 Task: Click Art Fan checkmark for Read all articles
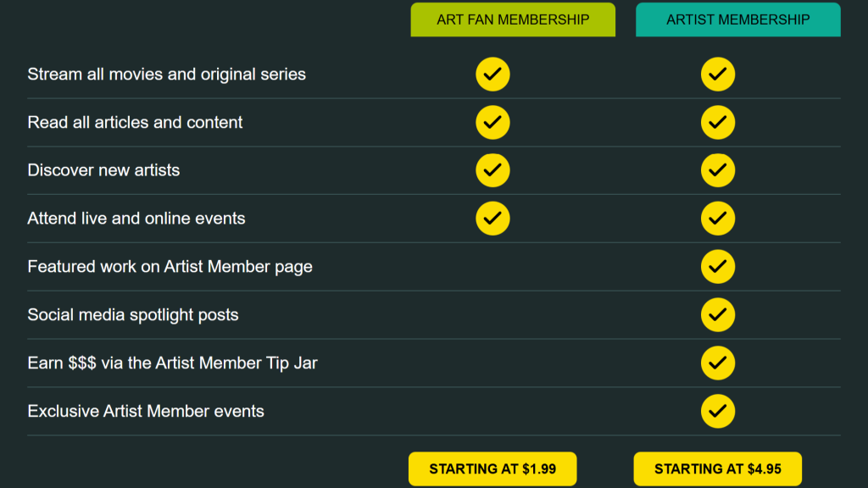[492, 123]
